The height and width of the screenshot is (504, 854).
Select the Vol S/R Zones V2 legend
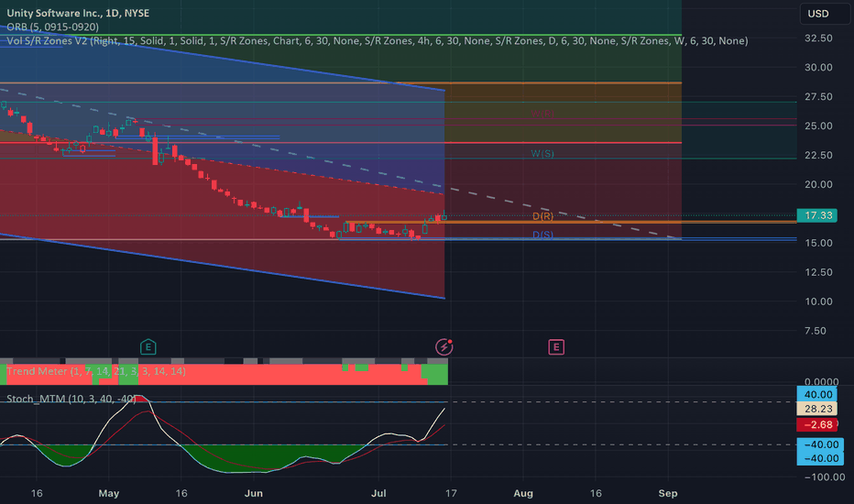(377, 41)
